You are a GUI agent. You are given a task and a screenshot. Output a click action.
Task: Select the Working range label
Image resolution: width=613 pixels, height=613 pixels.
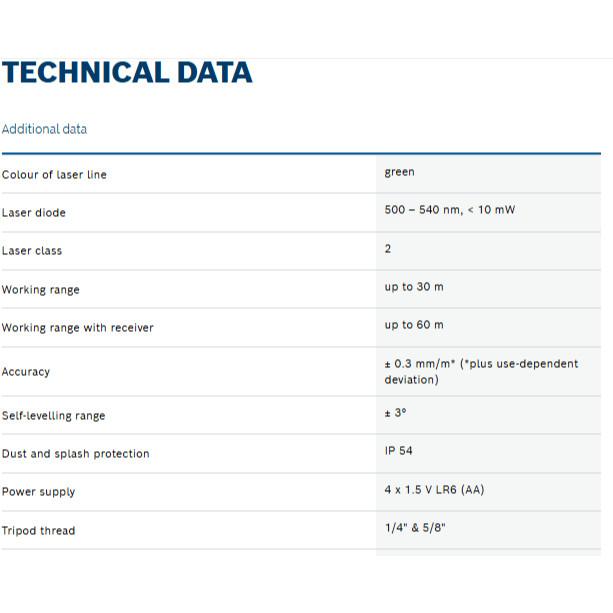[x=41, y=290]
